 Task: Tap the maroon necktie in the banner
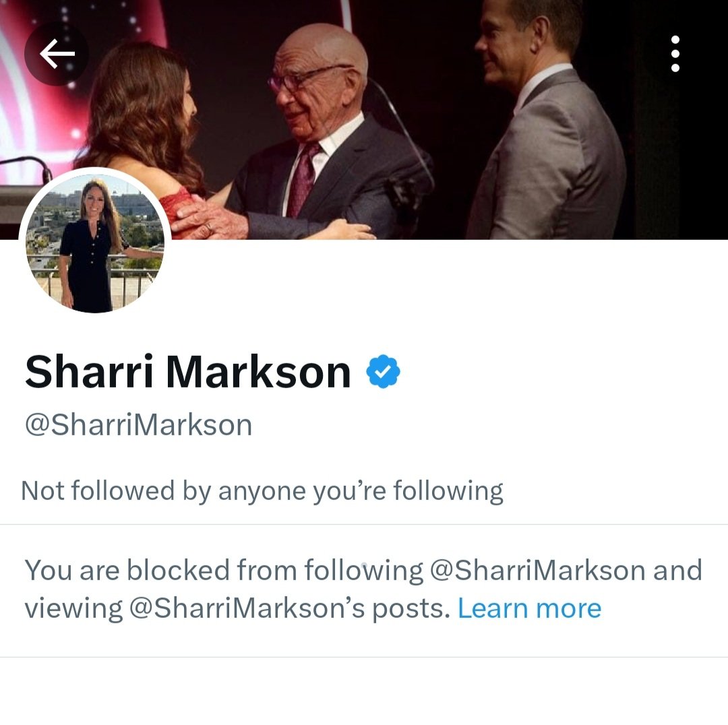point(303,180)
